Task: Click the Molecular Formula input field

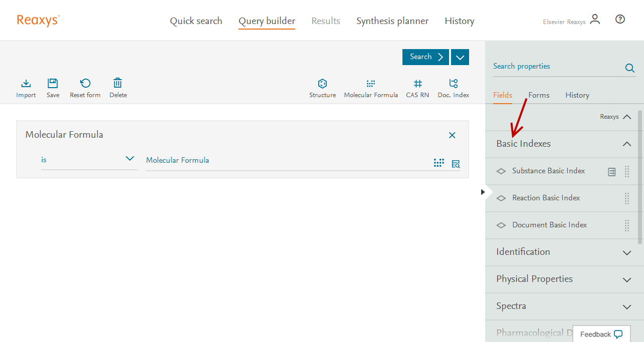Action: point(286,161)
